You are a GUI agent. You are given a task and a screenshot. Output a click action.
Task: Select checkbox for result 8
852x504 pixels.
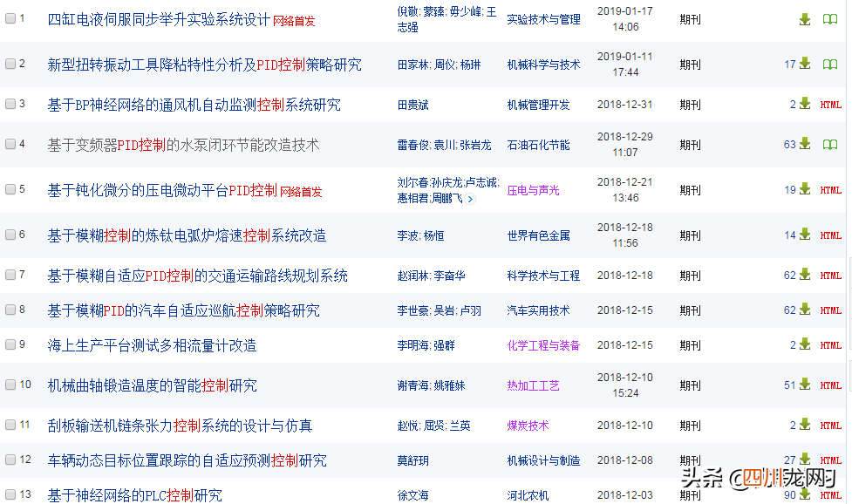tap(10, 310)
